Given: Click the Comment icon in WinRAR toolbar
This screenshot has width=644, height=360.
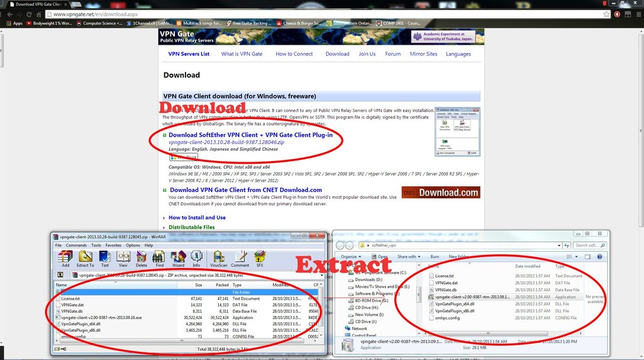Looking at the screenshot, I should tap(240, 259).
